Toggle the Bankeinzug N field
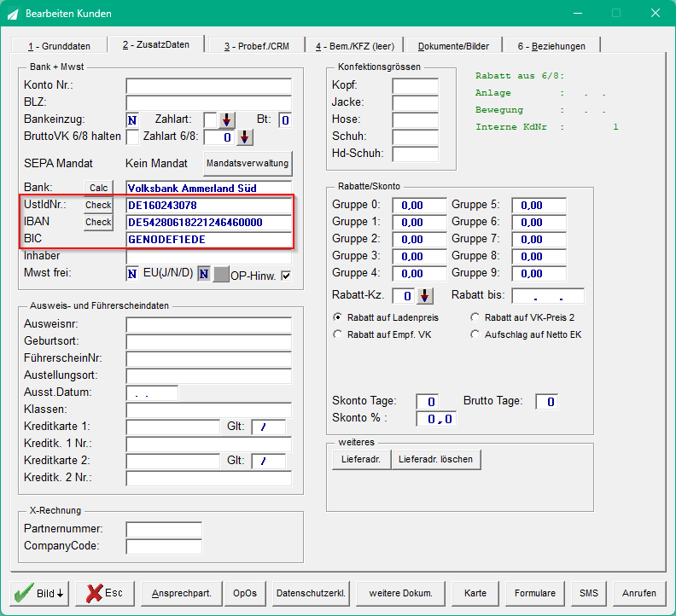 (x=132, y=120)
